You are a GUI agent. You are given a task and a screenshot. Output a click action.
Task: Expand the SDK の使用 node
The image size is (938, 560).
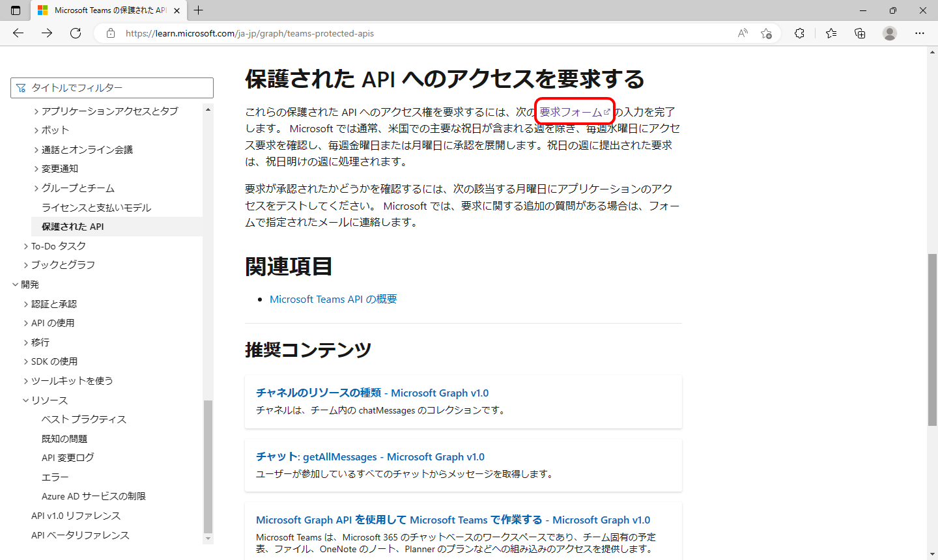pos(26,361)
